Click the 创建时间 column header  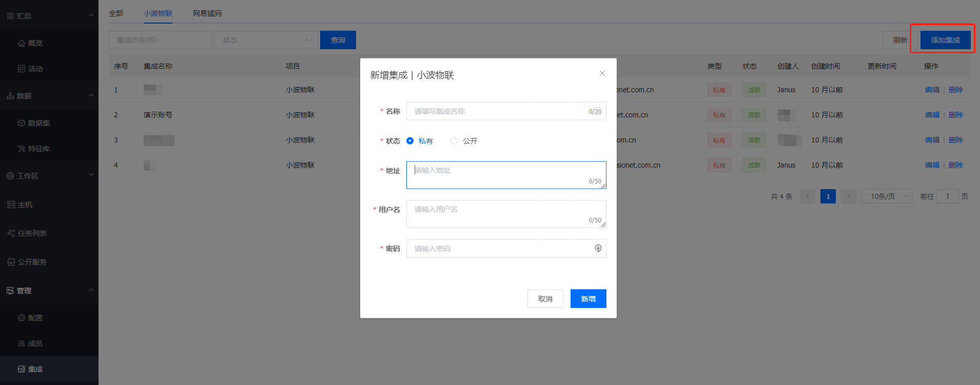click(826, 66)
